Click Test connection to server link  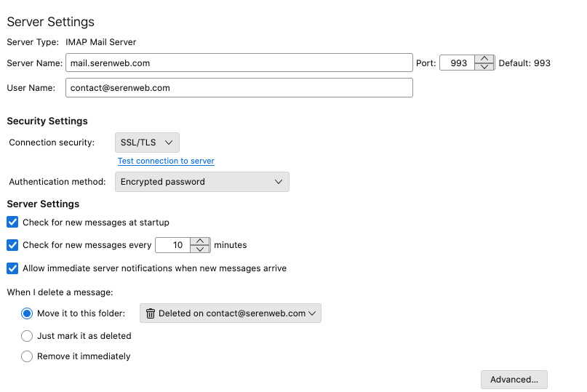tap(166, 161)
